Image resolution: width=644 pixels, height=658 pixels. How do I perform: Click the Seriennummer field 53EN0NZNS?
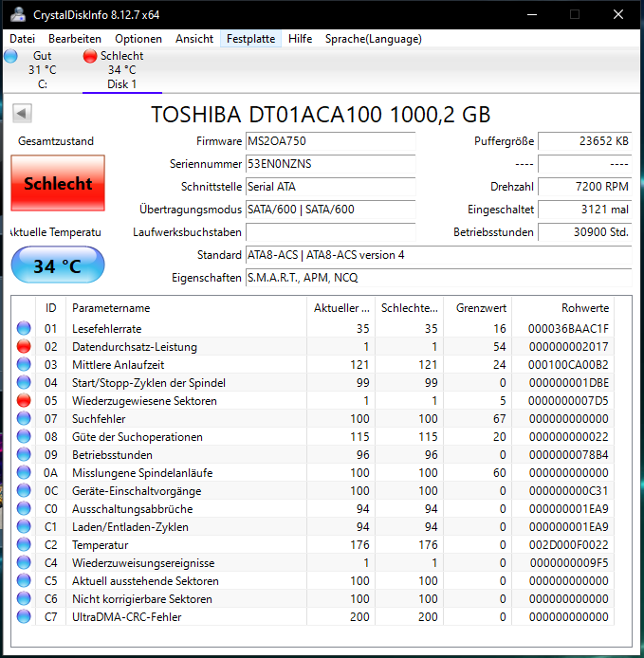[x=330, y=164]
